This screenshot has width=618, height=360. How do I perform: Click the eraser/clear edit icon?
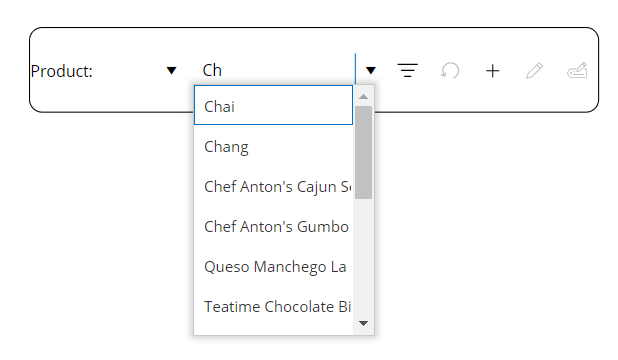pos(577,71)
